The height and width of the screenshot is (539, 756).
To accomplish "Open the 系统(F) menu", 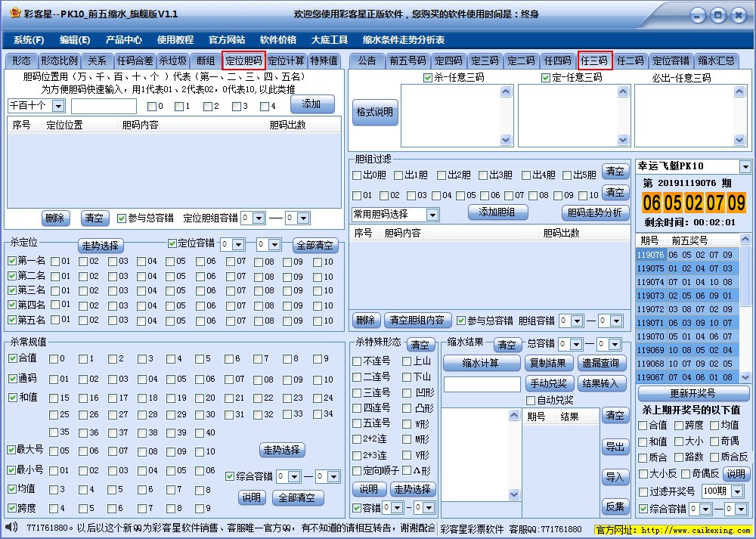I will coord(30,39).
